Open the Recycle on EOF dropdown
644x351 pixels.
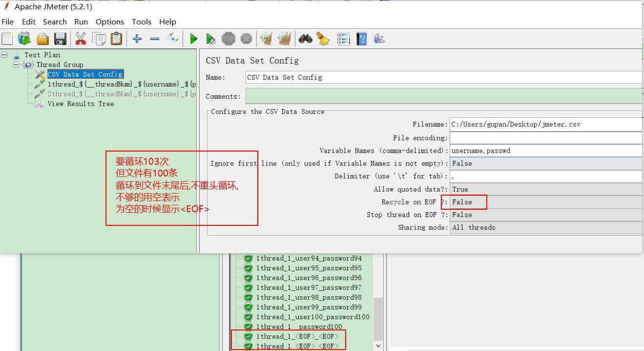(545, 202)
